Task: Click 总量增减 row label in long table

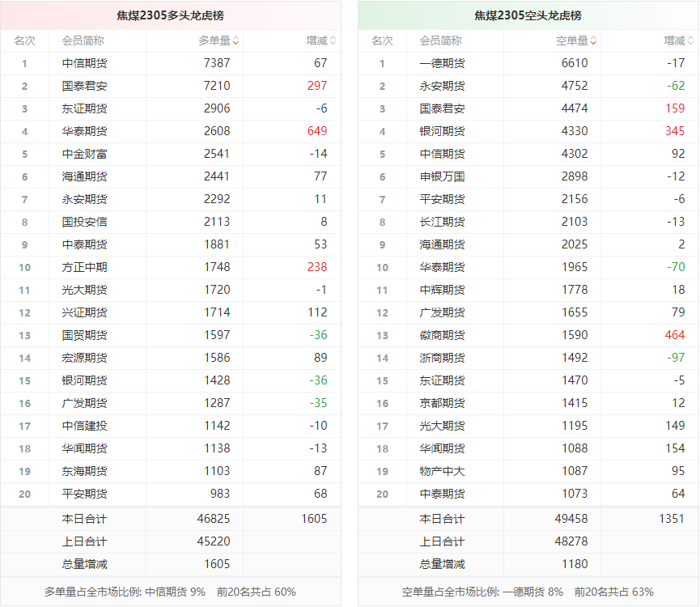Action: (84, 564)
